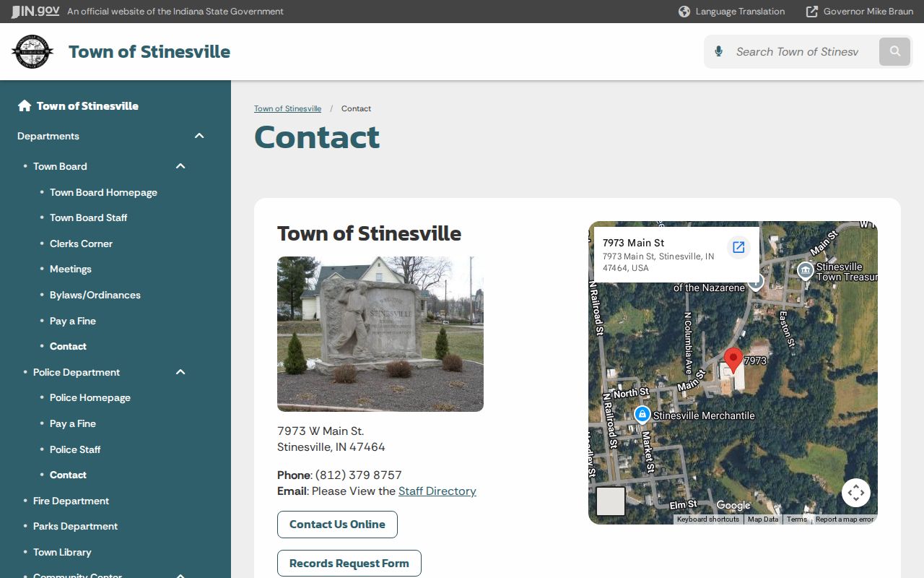Select Meetings from the sidebar
The width and height of the screenshot is (924, 578).
tap(71, 269)
